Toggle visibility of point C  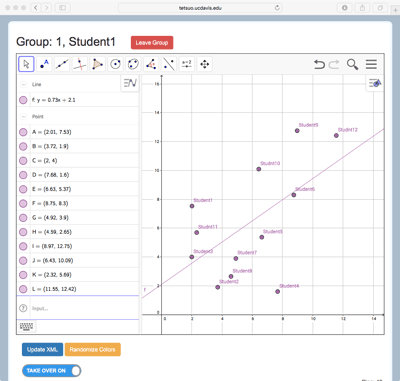click(x=23, y=161)
